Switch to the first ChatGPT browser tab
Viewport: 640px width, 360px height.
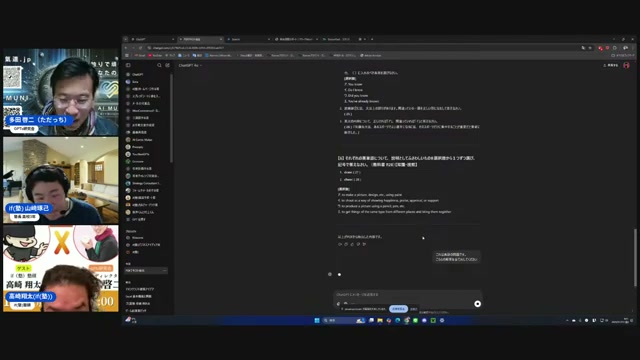pyautogui.click(x=152, y=39)
